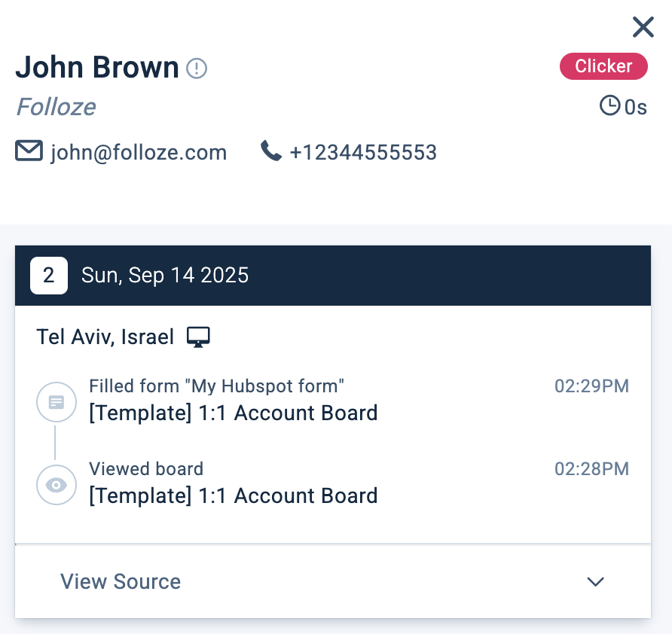672x634 pixels.
Task: Click the john@folloze.com email address
Action: (x=139, y=153)
